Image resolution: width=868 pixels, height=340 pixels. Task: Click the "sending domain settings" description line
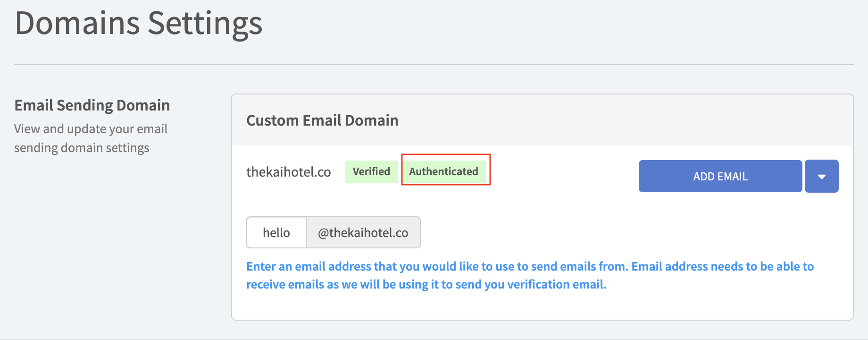point(82,148)
